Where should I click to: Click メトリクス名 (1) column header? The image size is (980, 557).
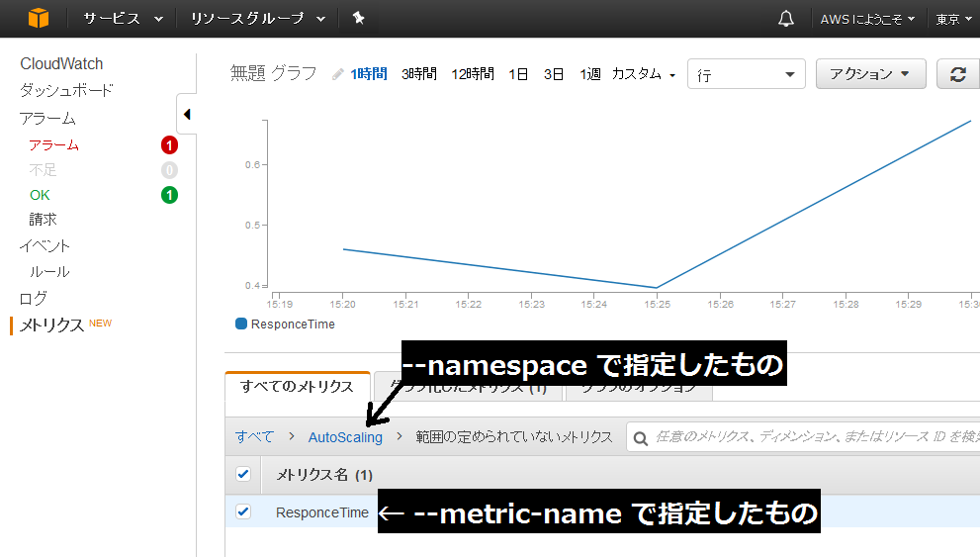point(324,475)
